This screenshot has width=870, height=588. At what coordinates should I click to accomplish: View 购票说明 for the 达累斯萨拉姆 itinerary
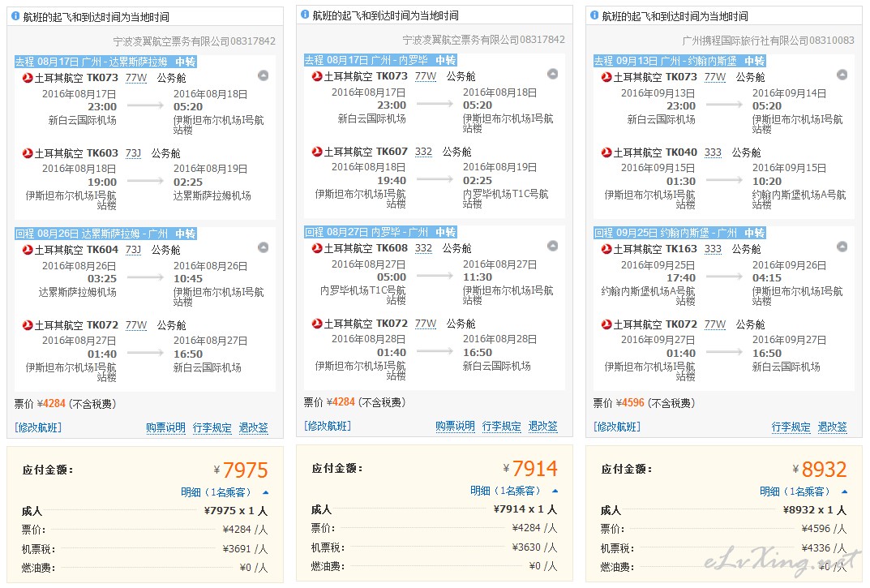click(x=166, y=427)
